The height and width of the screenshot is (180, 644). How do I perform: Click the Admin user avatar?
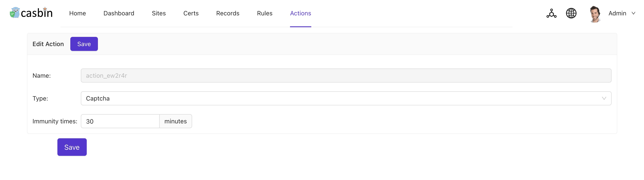[595, 14]
